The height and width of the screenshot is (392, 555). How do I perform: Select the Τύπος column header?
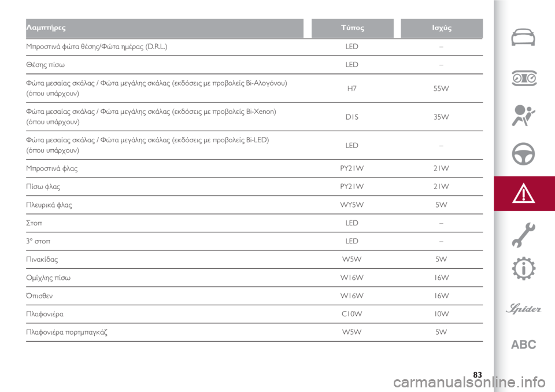coord(353,28)
